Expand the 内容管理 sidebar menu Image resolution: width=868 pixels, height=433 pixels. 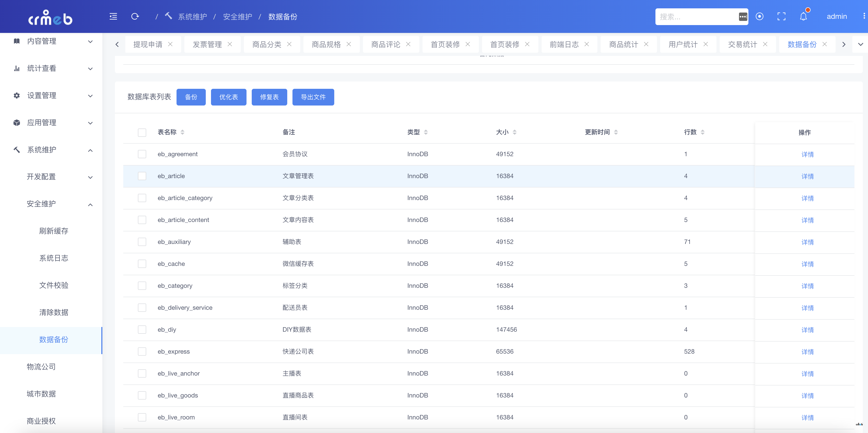[x=51, y=41]
